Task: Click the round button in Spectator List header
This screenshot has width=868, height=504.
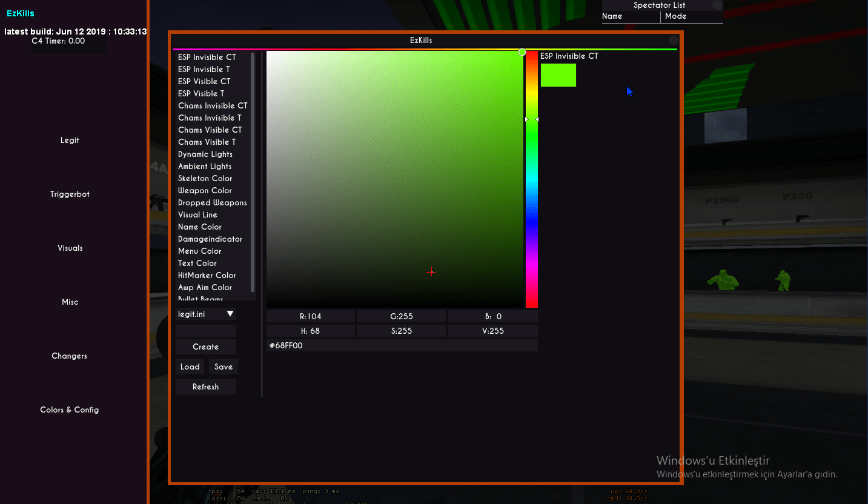Action: pos(717,5)
